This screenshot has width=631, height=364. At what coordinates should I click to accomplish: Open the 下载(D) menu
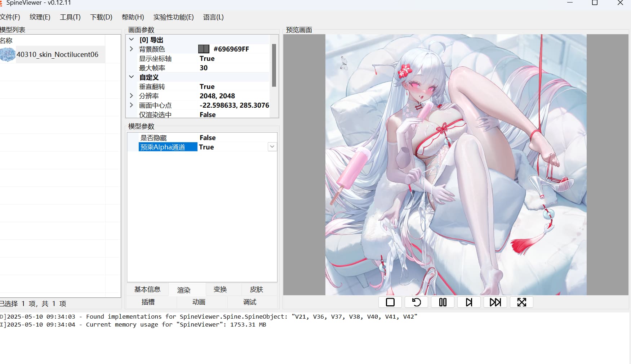tap(101, 17)
